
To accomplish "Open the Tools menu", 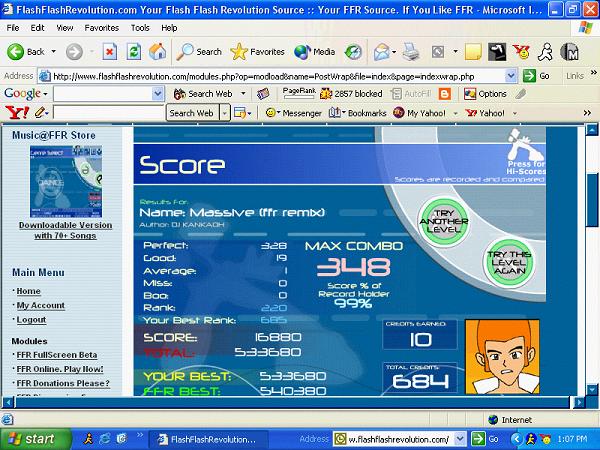I will (x=140, y=28).
